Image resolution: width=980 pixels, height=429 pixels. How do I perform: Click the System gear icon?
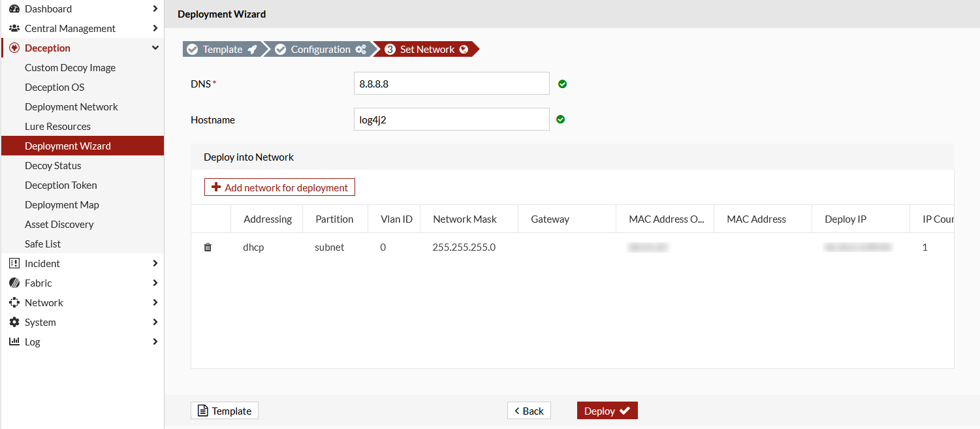click(14, 323)
